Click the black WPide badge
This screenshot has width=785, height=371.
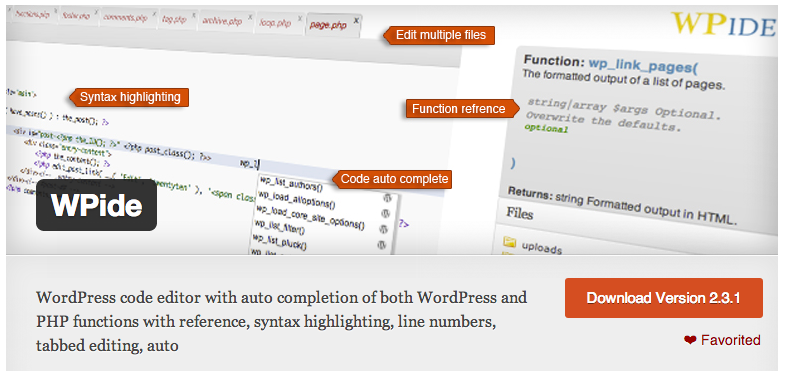click(97, 205)
